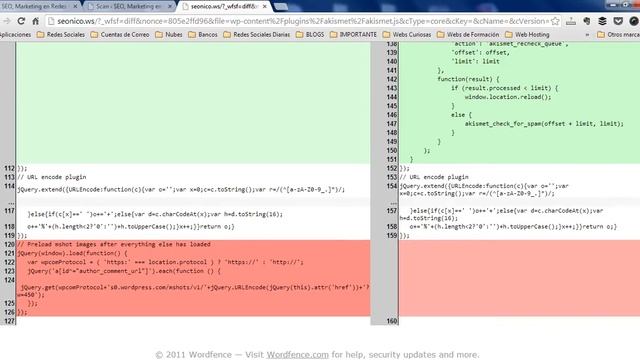Open the Otros marcadores folder
This screenshot has width=640, height=360.
(x=618, y=35)
